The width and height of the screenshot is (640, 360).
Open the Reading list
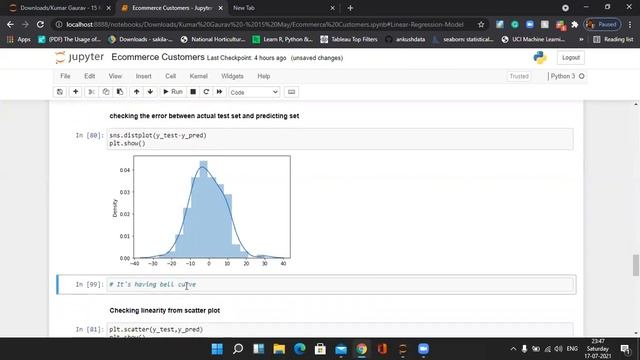pyautogui.click(x=613, y=40)
